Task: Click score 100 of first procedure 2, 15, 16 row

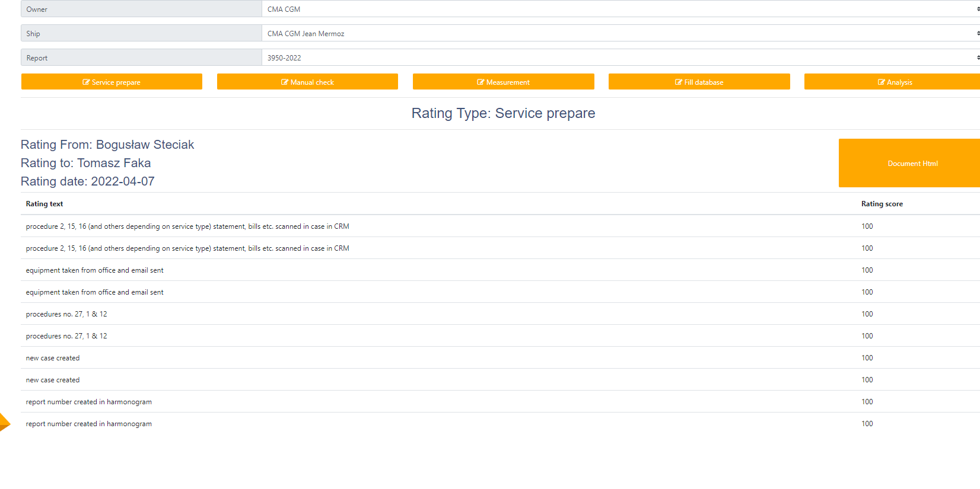Action: click(x=867, y=226)
